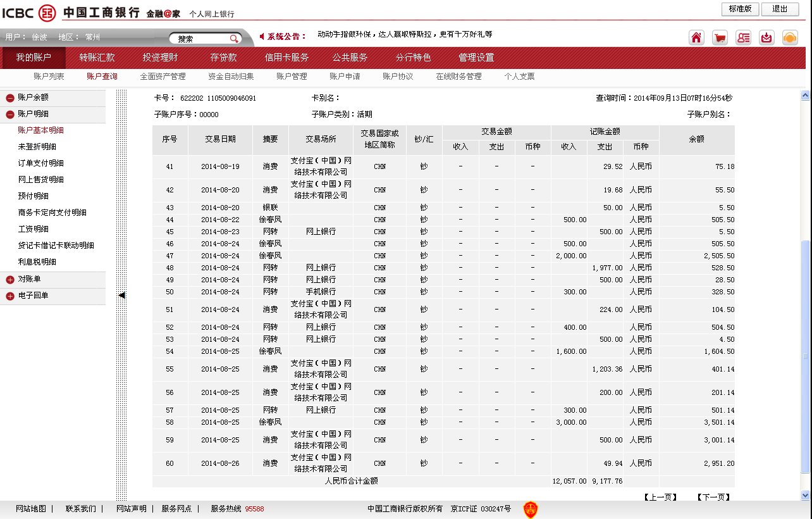The width and height of the screenshot is (812, 519).
Task: Click the vertical scrollbar thumb
Action: [x=805, y=356]
